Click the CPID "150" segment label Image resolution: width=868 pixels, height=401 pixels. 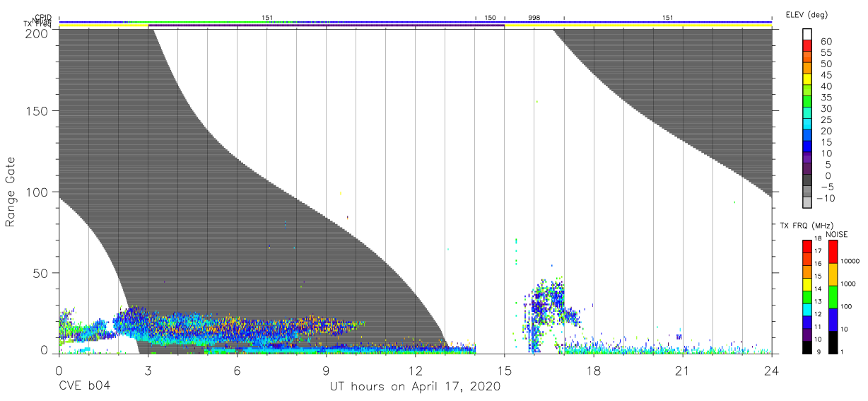pos(490,17)
